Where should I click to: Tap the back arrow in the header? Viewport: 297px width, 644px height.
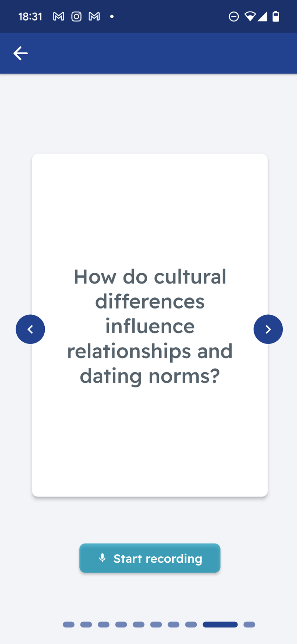point(21,53)
